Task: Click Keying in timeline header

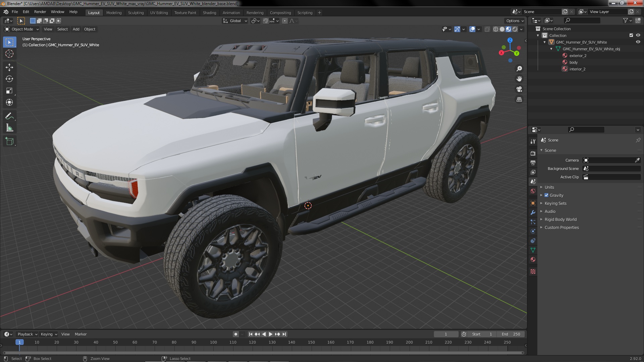Action: [49, 334]
